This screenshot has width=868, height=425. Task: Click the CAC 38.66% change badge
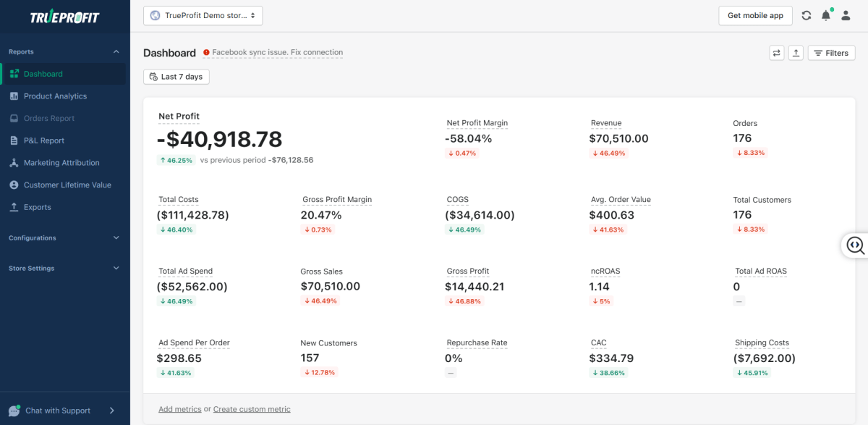608,373
